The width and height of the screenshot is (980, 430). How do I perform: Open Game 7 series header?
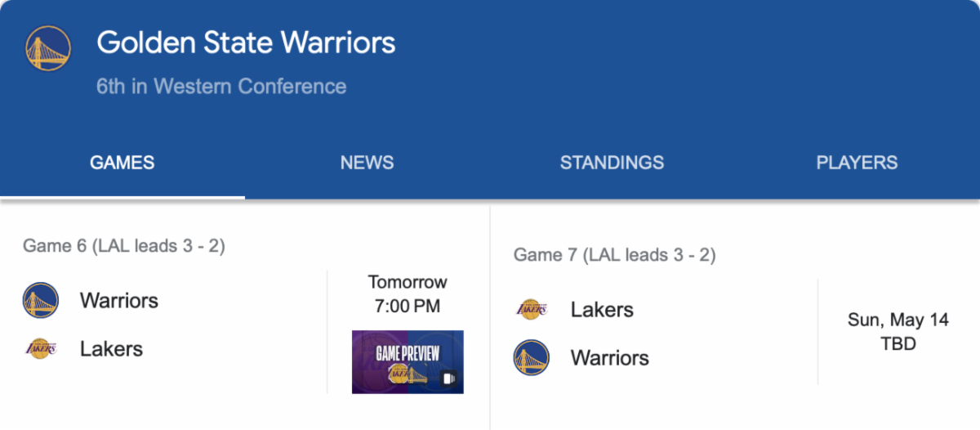(x=615, y=255)
